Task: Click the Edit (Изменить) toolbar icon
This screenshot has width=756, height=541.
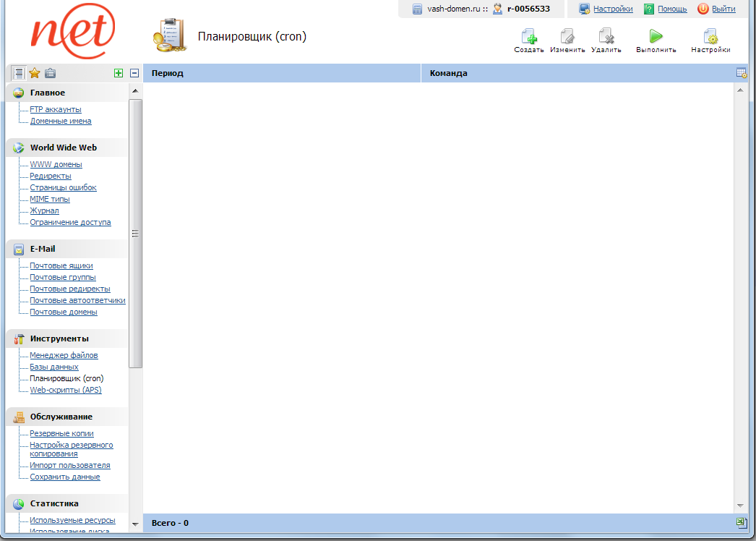Action: [567, 37]
